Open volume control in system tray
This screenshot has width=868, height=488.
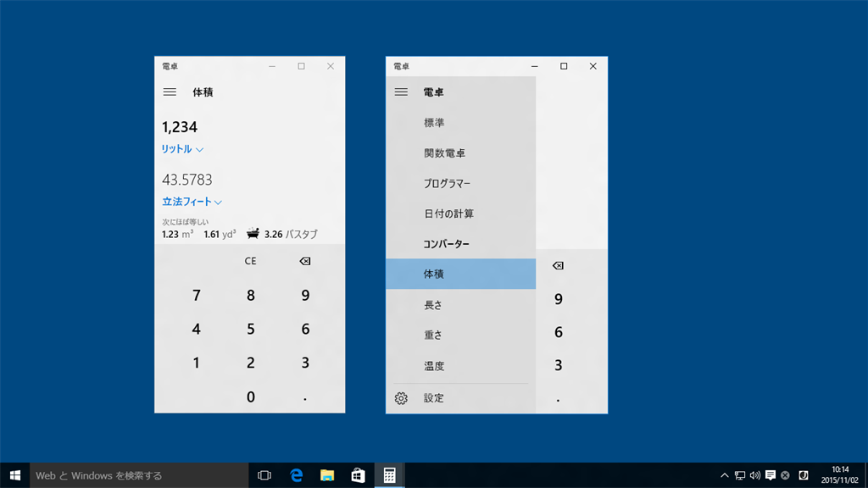coord(755,475)
